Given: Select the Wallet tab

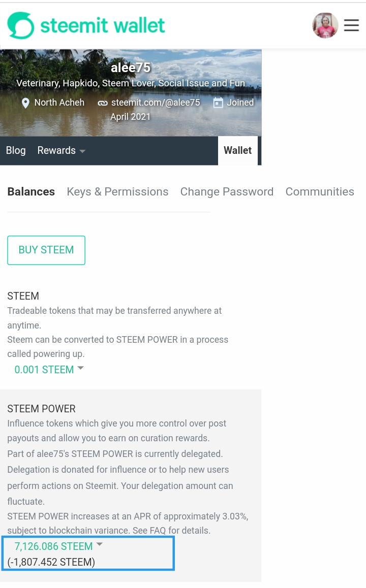Looking at the screenshot, I should tap(237, 150).
